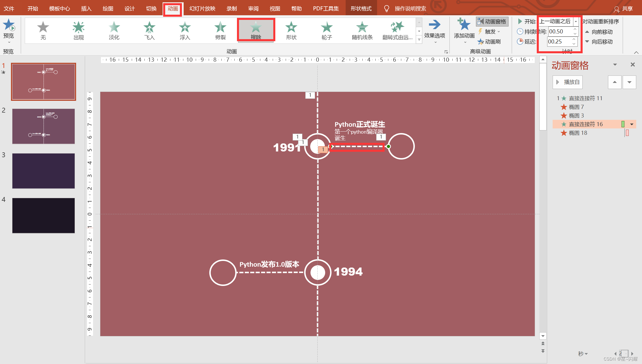This screenshot has width=642, height=364.
Task: Go to next slide using double-down arrow
Action: pos(543,351)
